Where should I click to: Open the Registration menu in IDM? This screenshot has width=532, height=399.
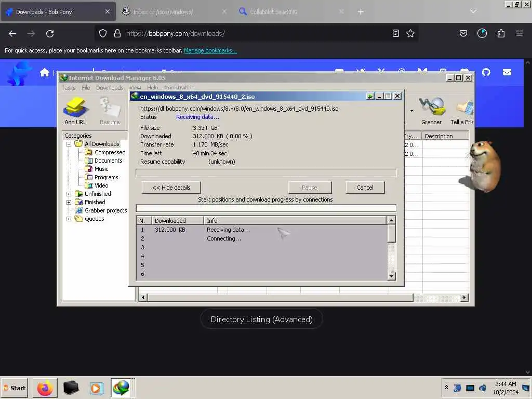tap(179, 88)
